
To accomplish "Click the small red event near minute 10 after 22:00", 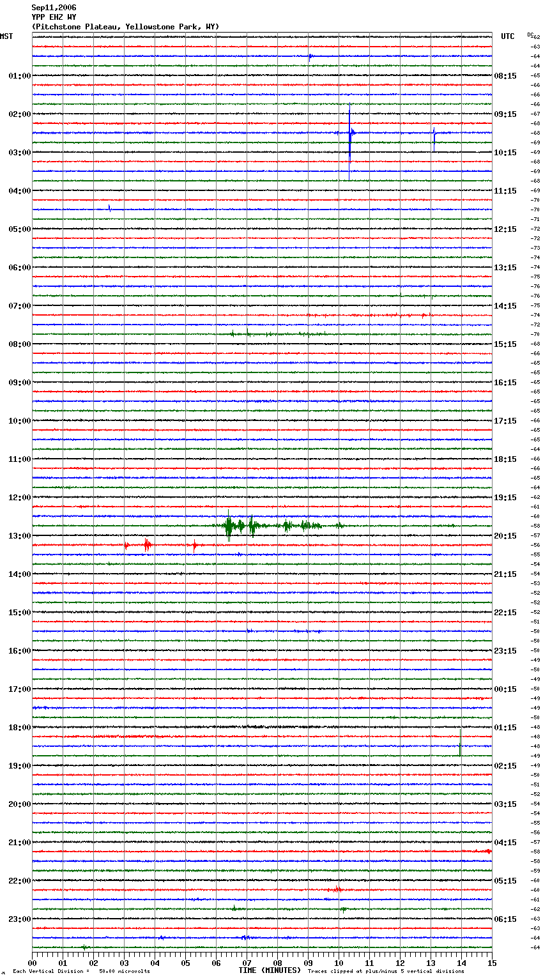I will (x=337, y=889).
